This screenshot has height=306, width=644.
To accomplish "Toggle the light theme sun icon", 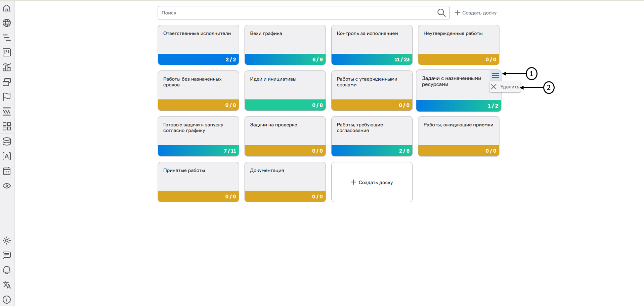I will click(7, 241).
